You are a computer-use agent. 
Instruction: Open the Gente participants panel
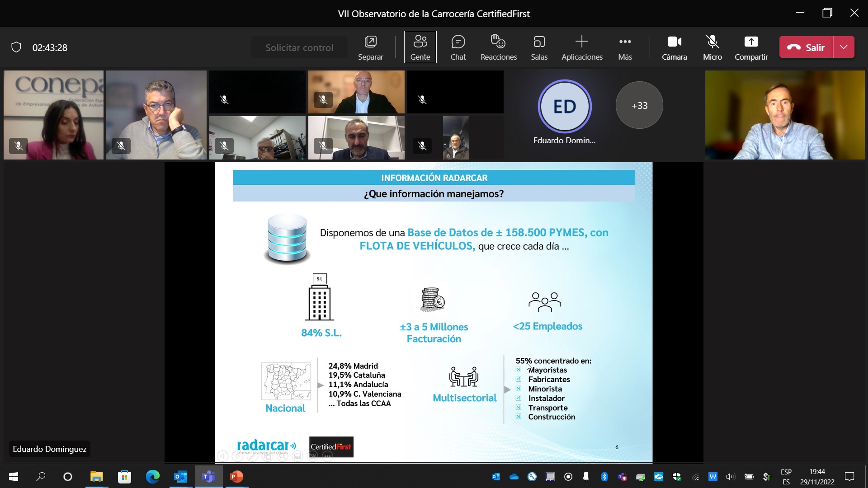[x=420, y=47]
